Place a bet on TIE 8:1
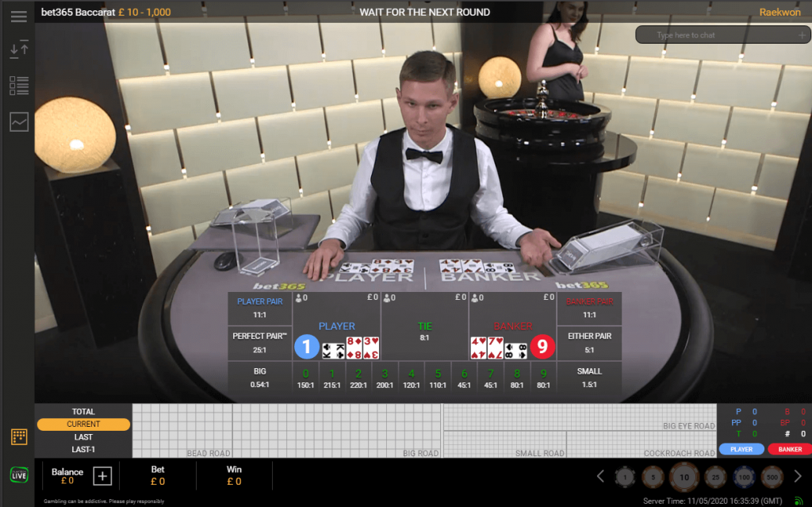 (425, 326)
